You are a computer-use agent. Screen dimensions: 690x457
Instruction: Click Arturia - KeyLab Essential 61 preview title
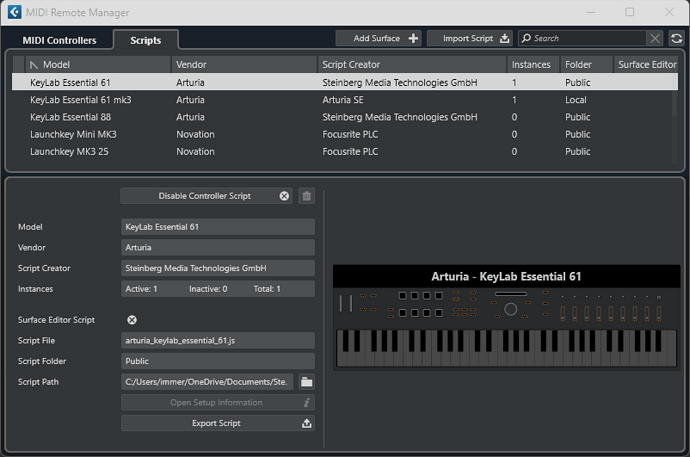click(506, 276)
